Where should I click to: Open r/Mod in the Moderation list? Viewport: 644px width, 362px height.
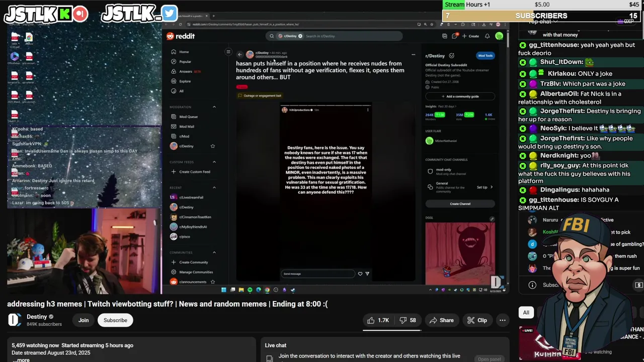point(180,136)
